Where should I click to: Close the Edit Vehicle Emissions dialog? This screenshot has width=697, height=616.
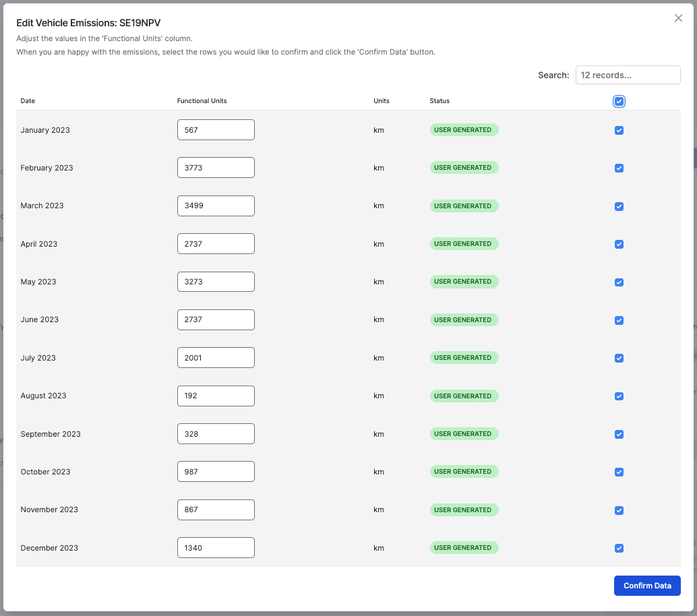point(678,18)
